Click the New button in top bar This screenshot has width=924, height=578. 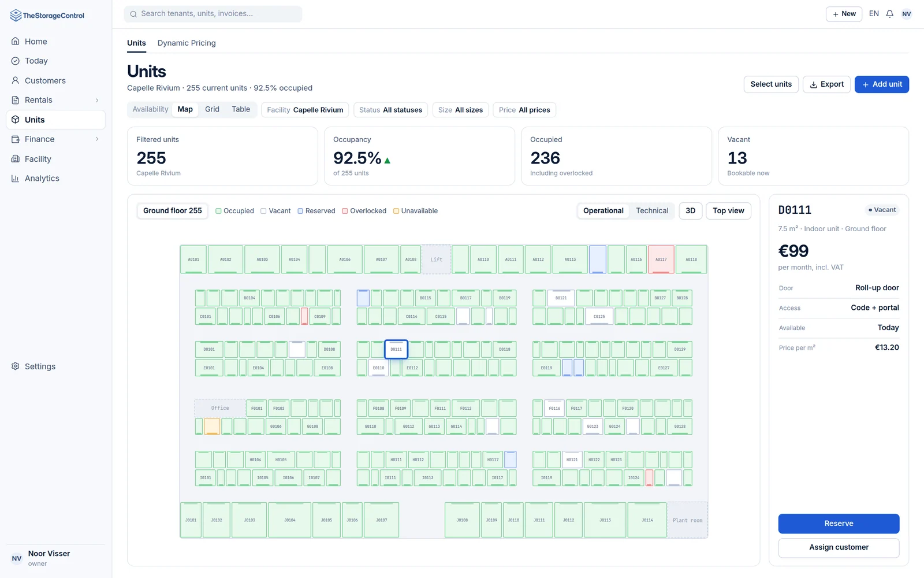click(x=844, y=14)
